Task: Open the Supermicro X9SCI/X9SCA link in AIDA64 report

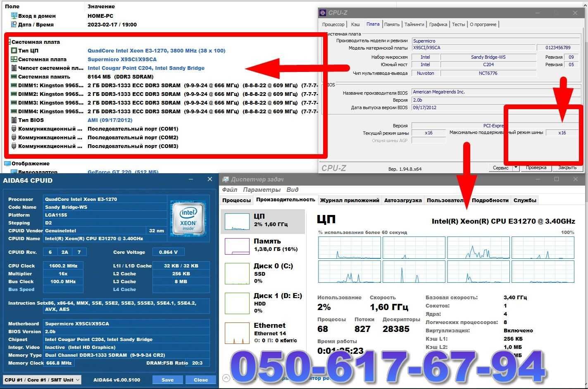Action: coord(122,60)
